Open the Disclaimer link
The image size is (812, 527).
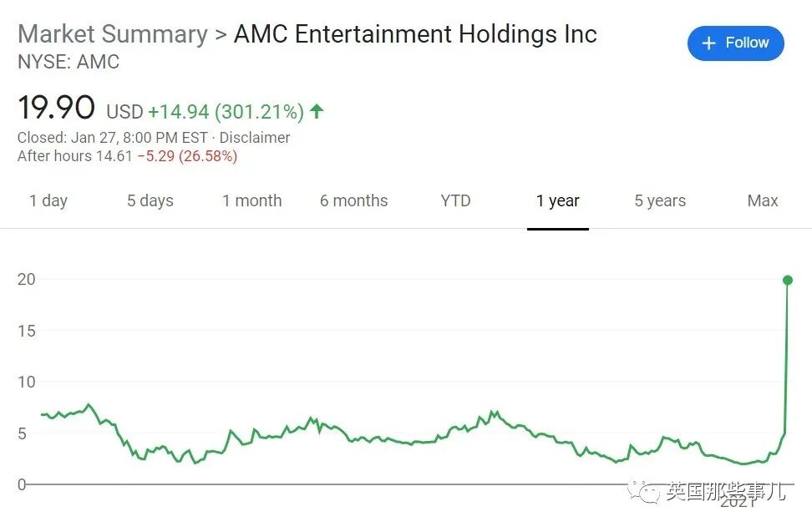pyautogui.click(x=254, y=138)
